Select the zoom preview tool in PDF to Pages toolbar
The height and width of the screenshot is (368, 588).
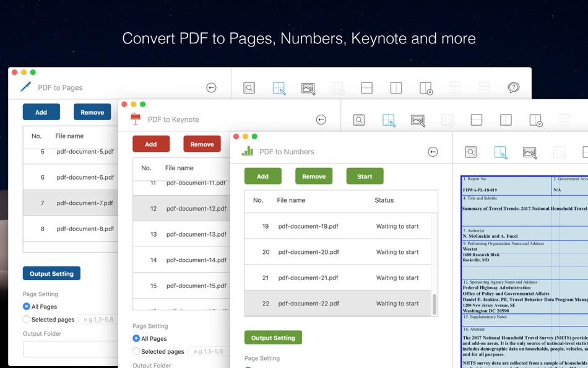[x=248, y=88]
